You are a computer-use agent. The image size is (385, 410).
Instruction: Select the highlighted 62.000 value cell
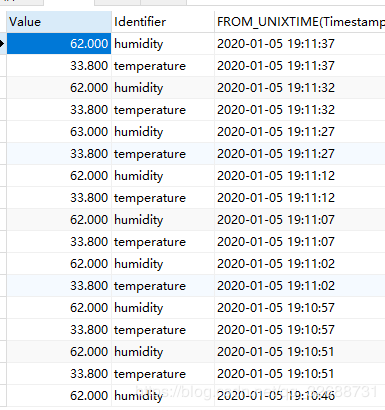59,44
